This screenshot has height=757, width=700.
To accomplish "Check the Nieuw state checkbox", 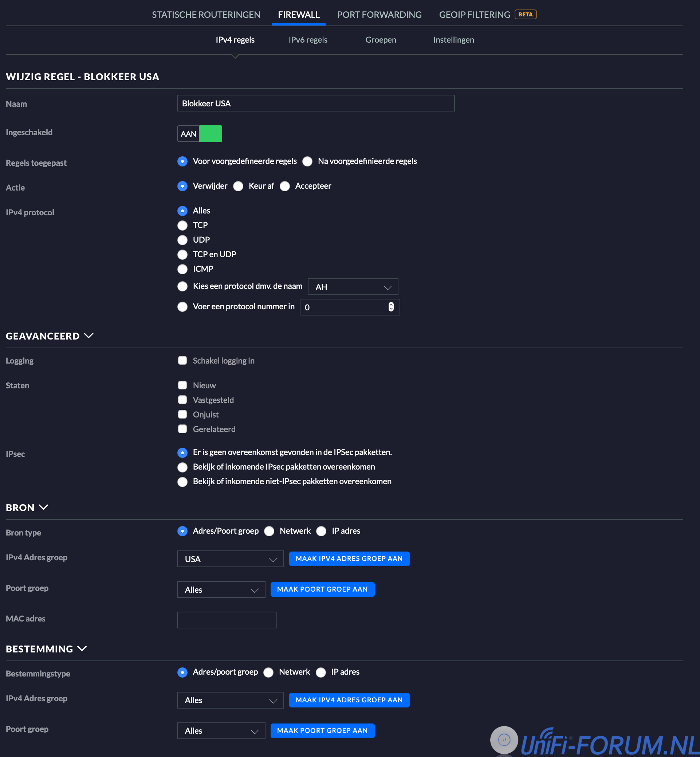I will (182, 385).
